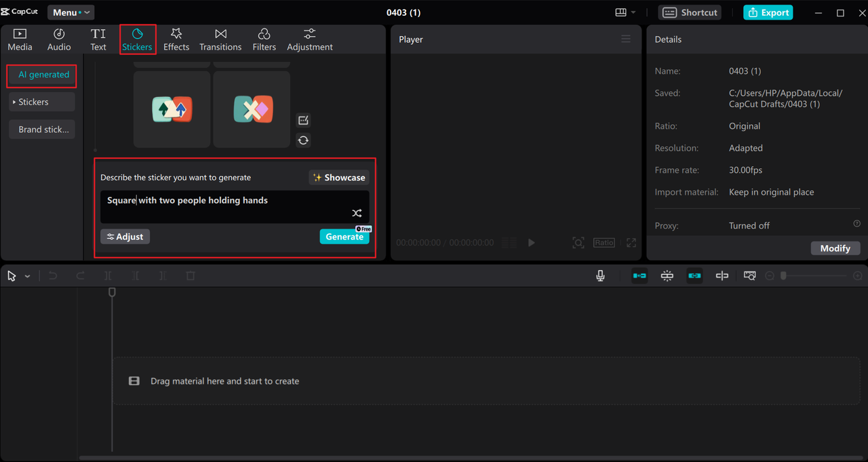Open the Brand stickers category

(42, 129)
